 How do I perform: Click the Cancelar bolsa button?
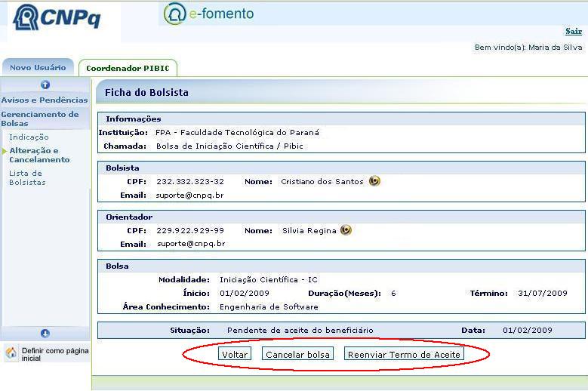click(x=298, y=354)
